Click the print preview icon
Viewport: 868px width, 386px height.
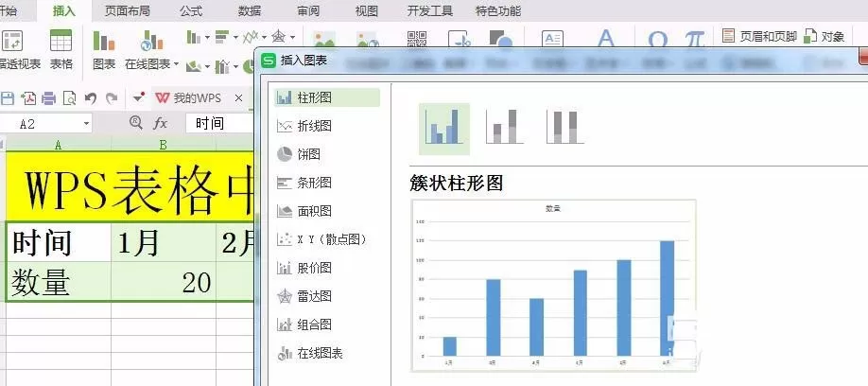click(x=70, y=98)
